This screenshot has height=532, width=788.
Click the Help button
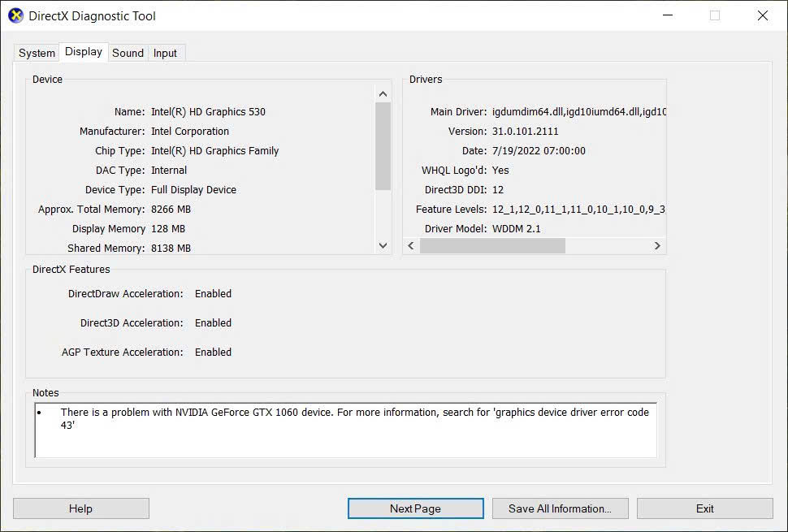click(x=80, y=508)
